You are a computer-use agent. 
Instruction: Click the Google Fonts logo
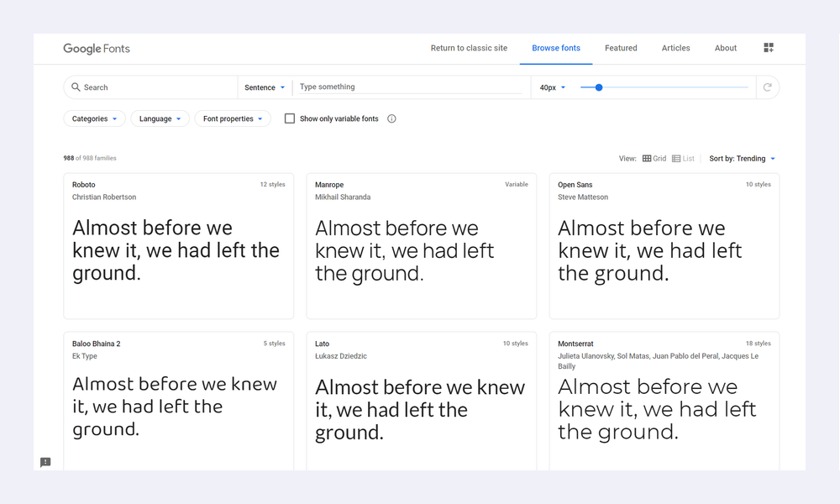coord(97,48)
